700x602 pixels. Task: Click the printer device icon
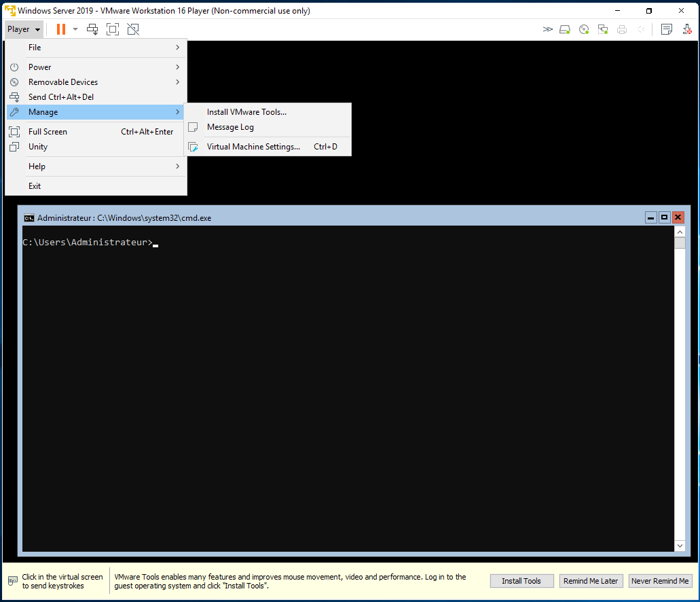tap(622, 29)
